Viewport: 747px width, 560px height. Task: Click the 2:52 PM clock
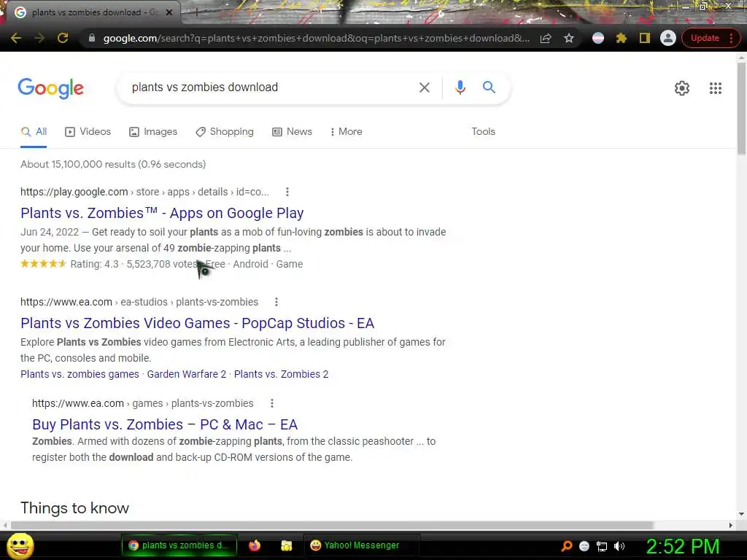[683, 546]
